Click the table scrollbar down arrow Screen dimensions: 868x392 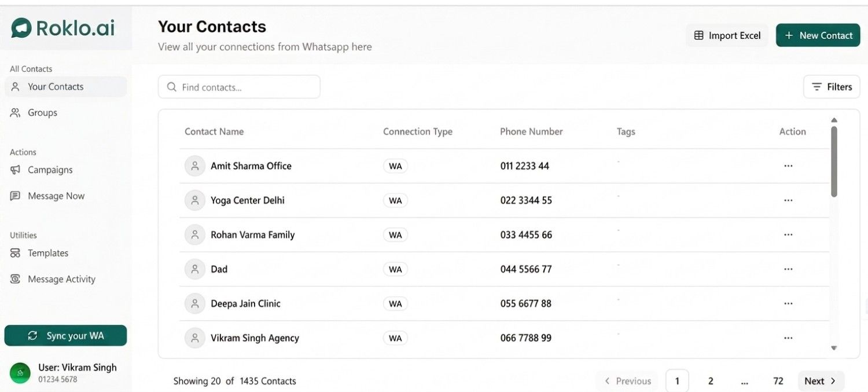coord(834,349)
